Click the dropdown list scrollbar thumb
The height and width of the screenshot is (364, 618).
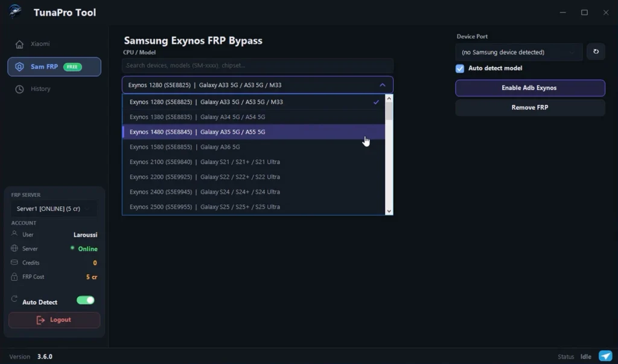pyautogui.click(x=389, y=111)
